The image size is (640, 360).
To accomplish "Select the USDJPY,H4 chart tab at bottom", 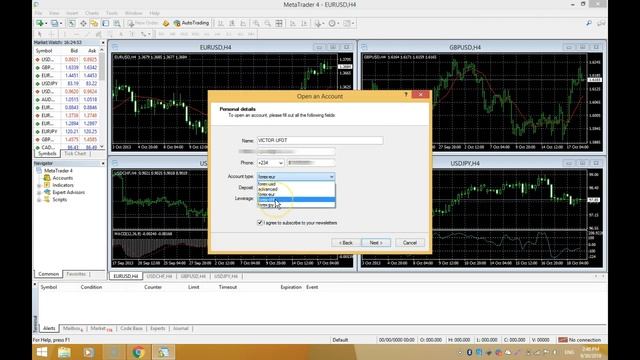I will coord(226,276).
